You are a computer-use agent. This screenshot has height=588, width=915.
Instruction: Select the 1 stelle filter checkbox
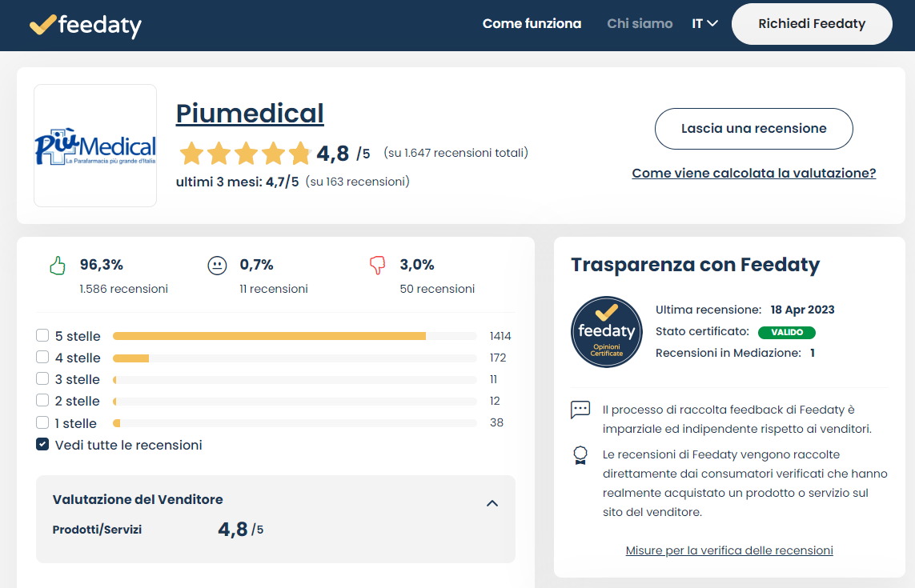tap(42, 422)
